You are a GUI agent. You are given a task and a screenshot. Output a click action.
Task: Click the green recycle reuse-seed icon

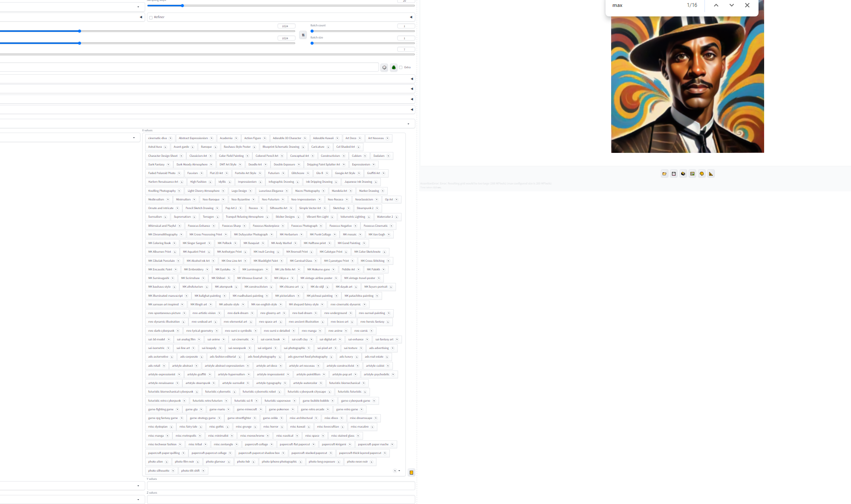click(393, 67)
